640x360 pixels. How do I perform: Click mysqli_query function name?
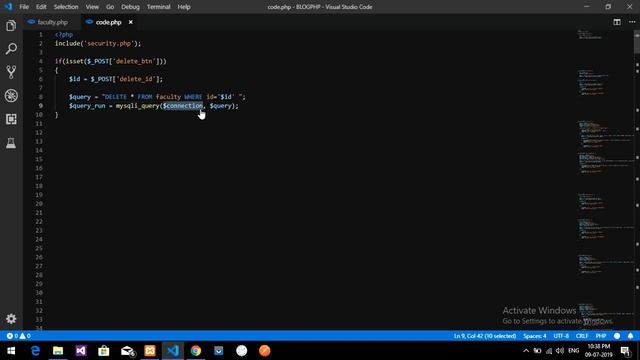(x=137, y=106)
